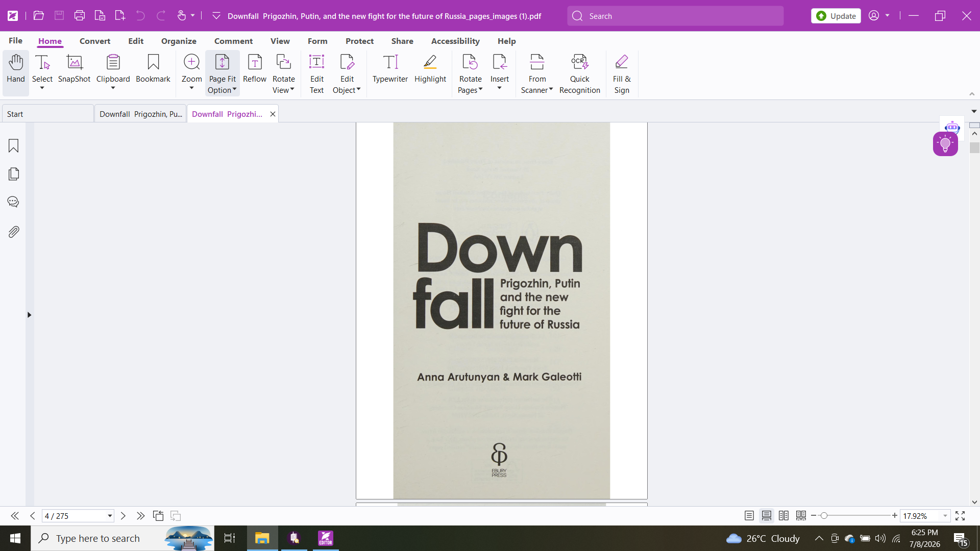Viewport: 980px width, 551px height.
Task: Click the Rotate View tool
Action: click(x=283, y=73)
